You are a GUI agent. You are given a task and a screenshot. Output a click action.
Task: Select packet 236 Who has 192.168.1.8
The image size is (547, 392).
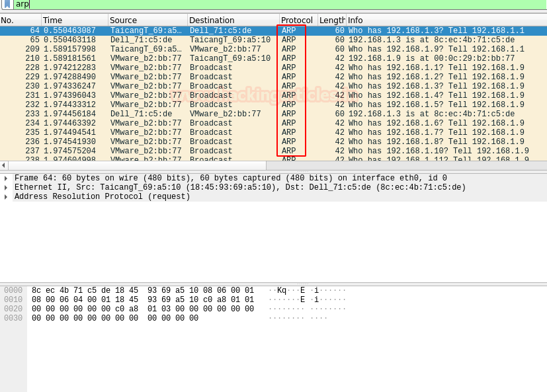coord(274,141)
